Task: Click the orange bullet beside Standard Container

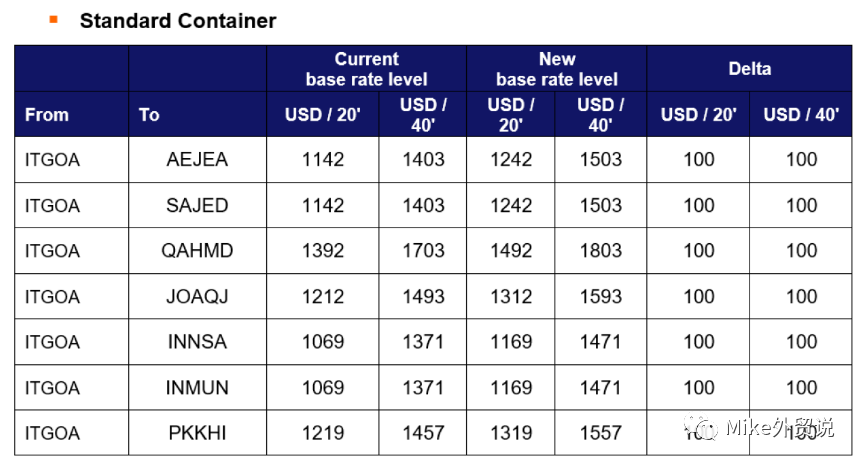Action: 53,19
